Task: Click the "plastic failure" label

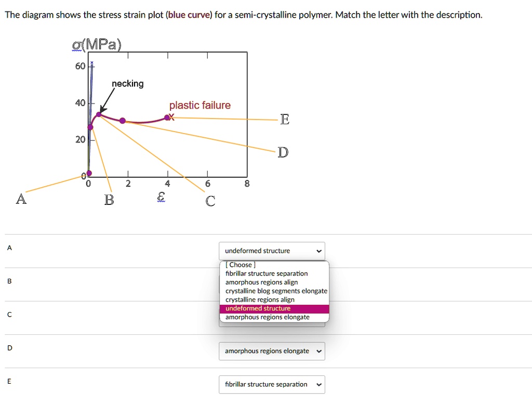Action: point(200,105)
